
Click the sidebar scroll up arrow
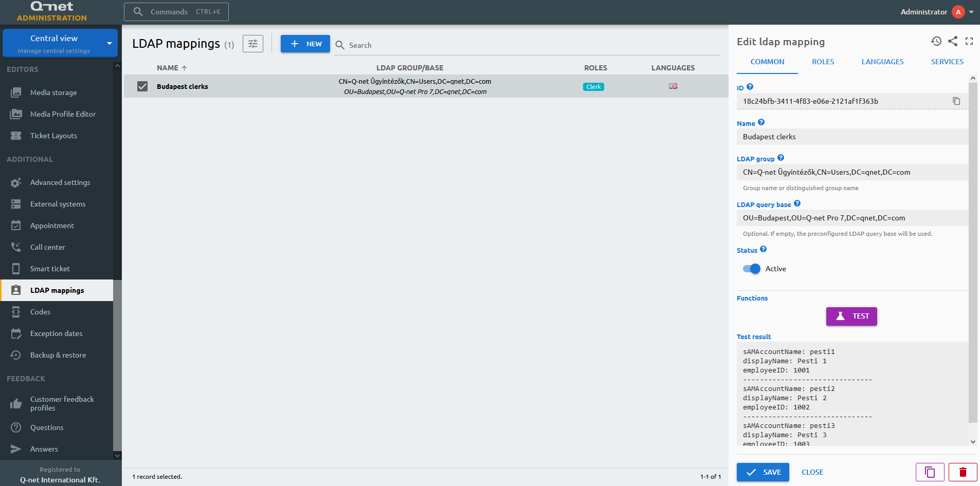(x=117, y=66)
